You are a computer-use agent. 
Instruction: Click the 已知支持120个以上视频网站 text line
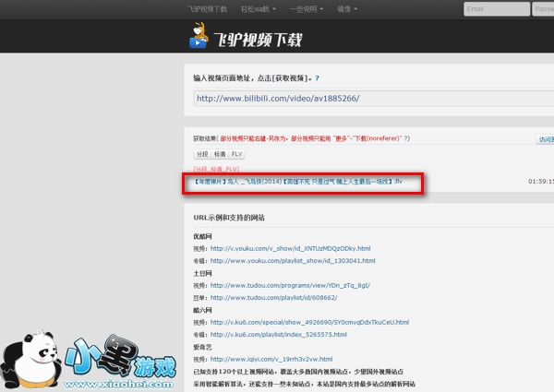(x=298, y=372)
